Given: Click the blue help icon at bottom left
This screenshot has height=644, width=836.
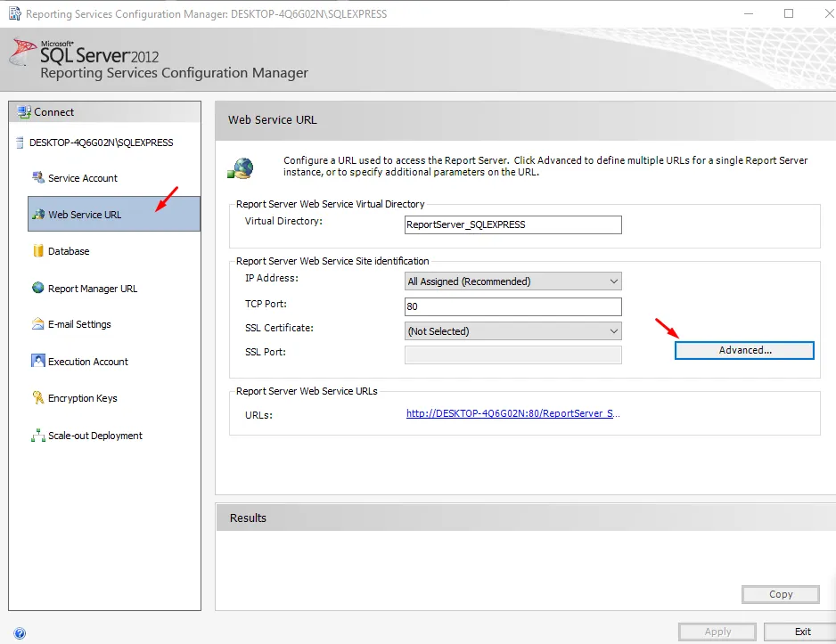Looking at the screenshot, I should pyautogui.click(x=20, y=632).
